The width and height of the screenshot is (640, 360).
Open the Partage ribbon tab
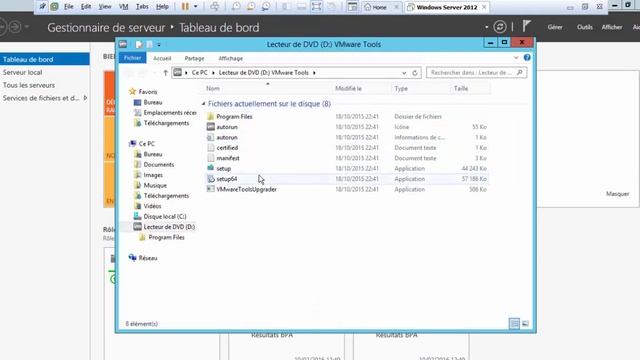pos(194,58)
